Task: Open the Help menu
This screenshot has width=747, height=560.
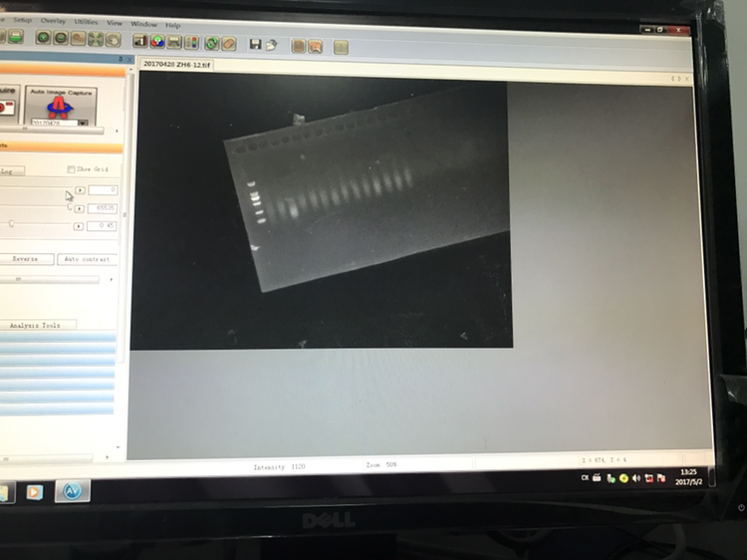Action: click(173, 25)
